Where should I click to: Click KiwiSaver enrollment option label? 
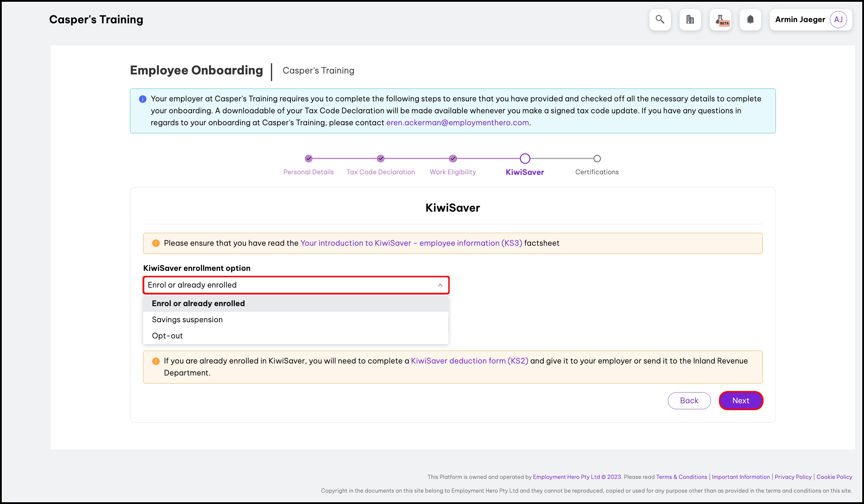[197, 268]
